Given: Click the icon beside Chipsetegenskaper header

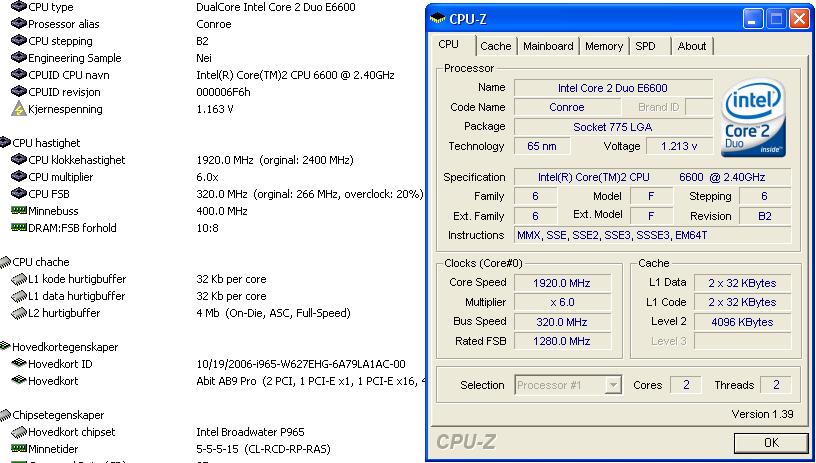Looking at the screenshot, I should [5, 415].
